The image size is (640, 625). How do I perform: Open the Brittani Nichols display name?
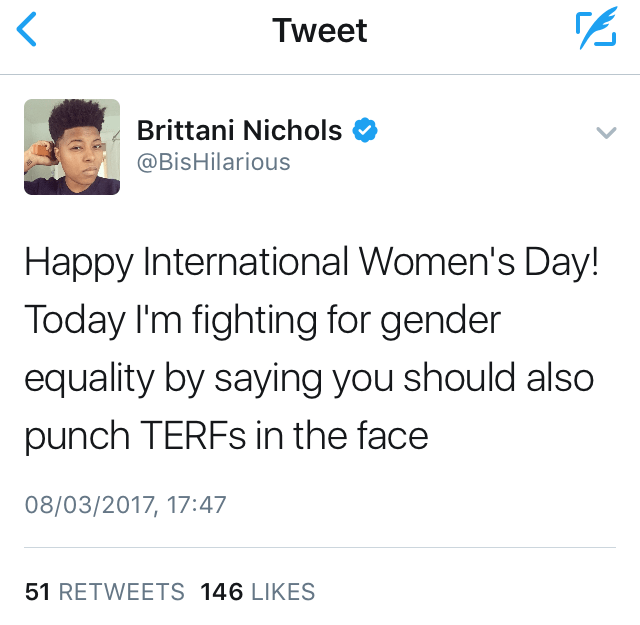pyautogui.click(x=239, y=130)
